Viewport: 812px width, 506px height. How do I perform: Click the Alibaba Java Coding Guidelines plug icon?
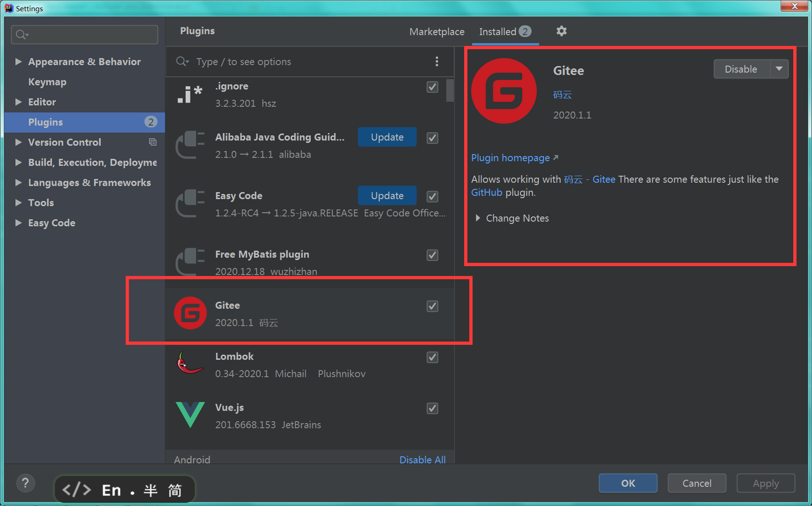click(190, 145)
